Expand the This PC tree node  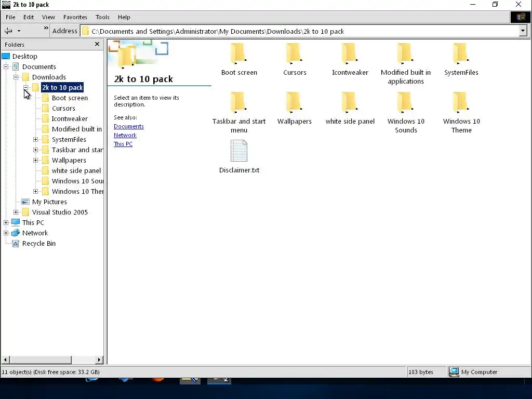click(6, 222)
